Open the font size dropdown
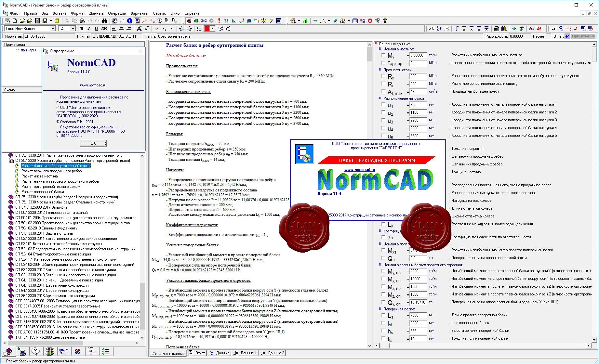Image resolution: width=599 pixels, height=364 pixels. tap(73, 29)
